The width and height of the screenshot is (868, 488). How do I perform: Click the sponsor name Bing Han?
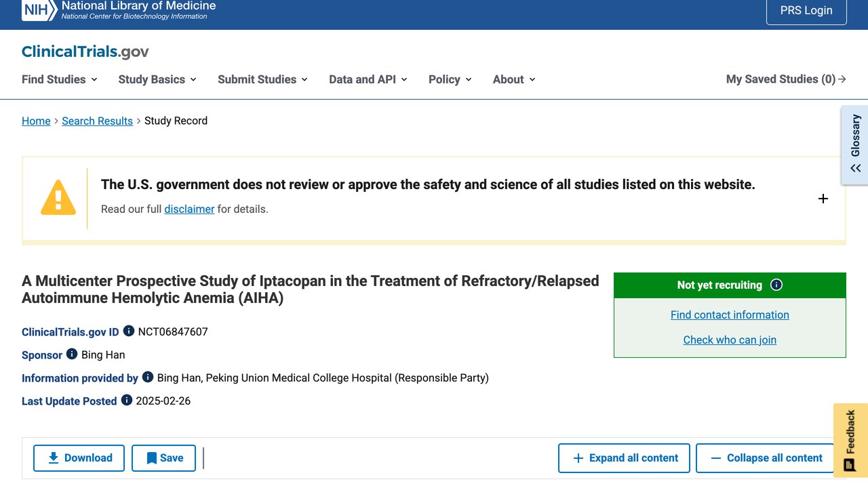103,354
